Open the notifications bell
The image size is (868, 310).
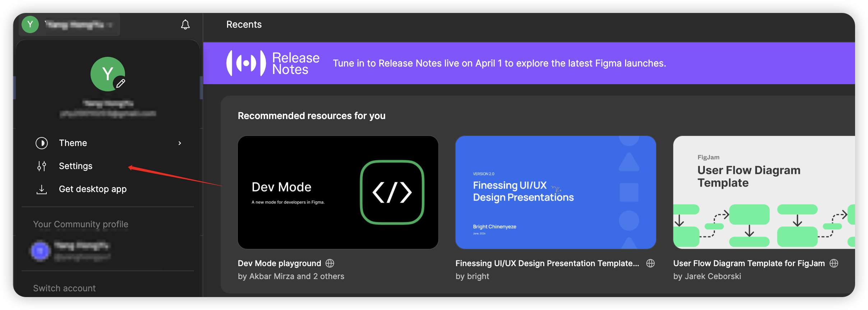coord(185,24)
